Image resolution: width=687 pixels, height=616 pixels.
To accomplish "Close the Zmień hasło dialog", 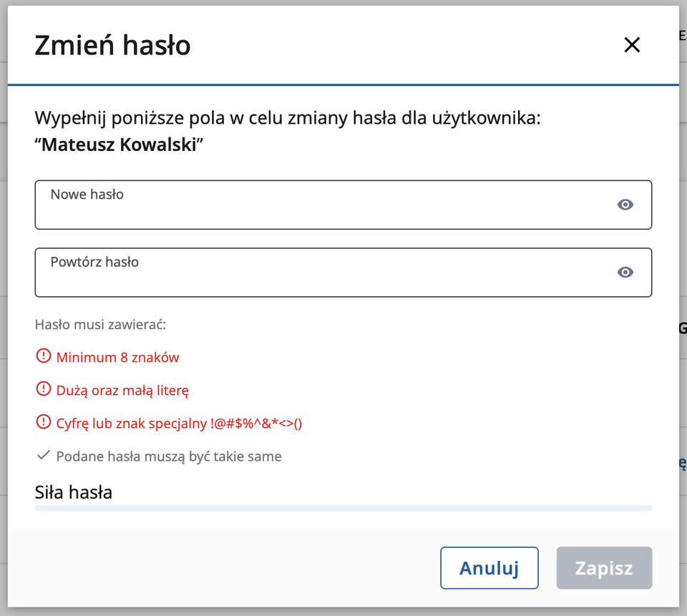I will click(631, 46).
